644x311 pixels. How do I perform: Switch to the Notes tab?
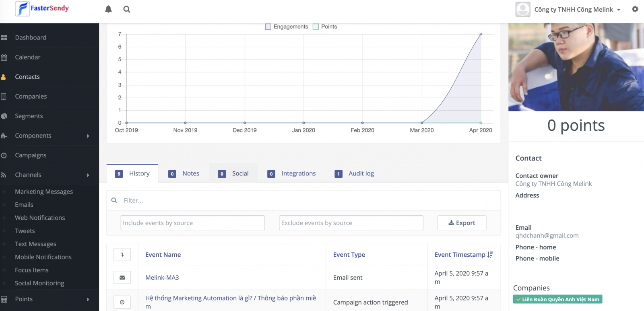[x=184, y=173]
